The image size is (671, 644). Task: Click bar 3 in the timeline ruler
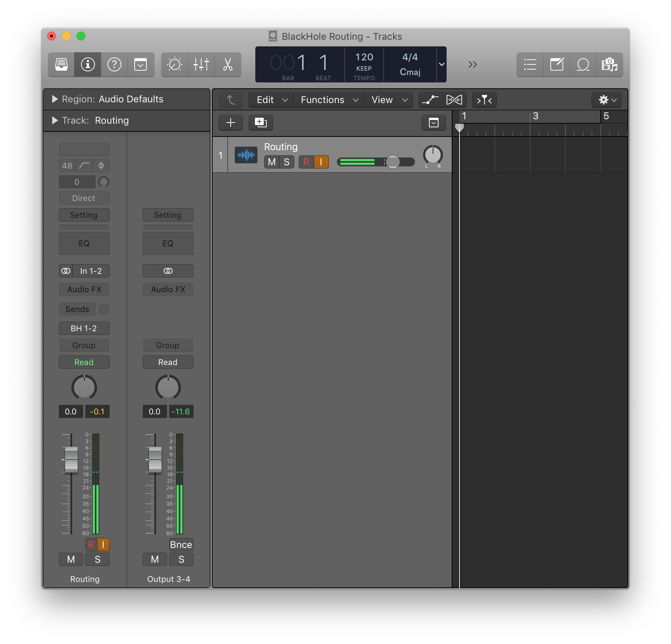(x=535, y=116)
